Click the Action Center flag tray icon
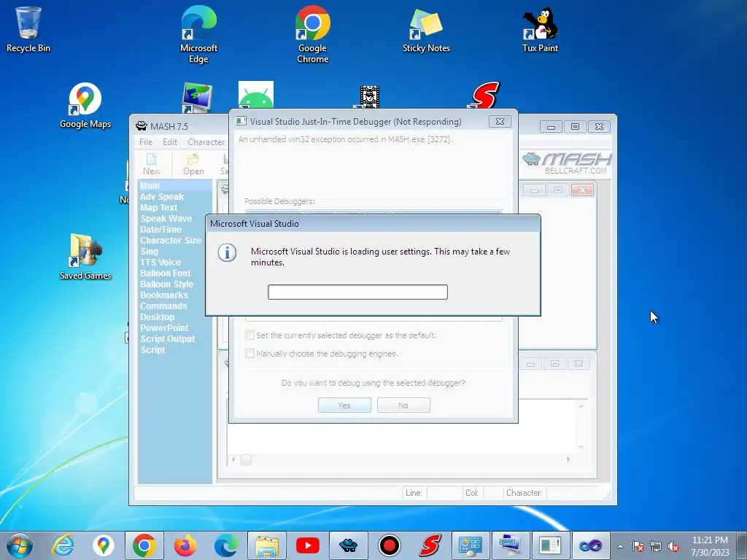Image resolution: width=747 pixels, height=560 pixels. (x=638, y=547)
